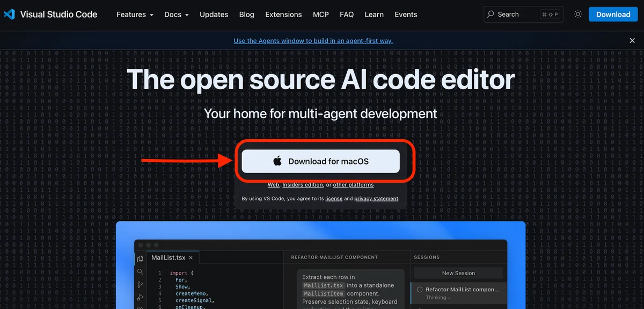Visit the Events page
644x309 pixels.
coord(406,15)
